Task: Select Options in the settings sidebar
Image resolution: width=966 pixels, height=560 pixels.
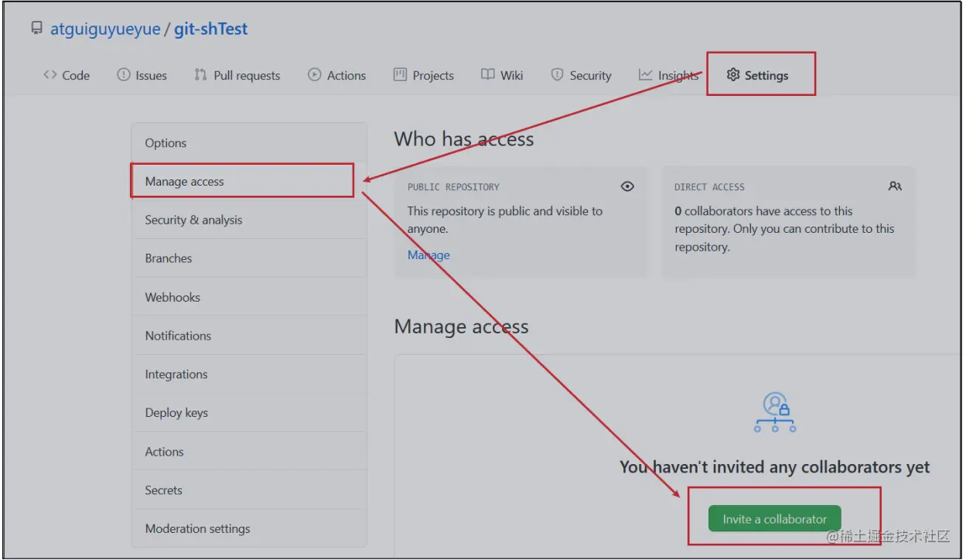Action: click(249, 143)
